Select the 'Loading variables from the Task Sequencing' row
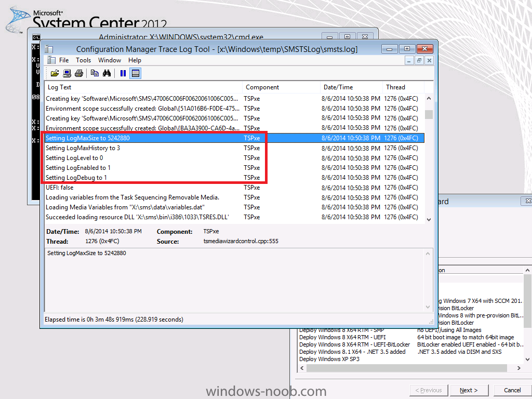Screen dimensions: 532x399 pos(234,197)
